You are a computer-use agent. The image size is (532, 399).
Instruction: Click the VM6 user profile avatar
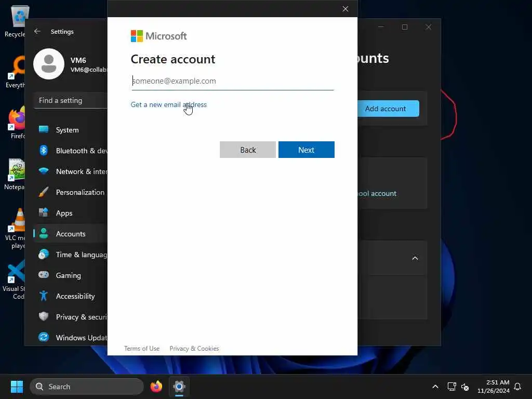click(49, 64)
